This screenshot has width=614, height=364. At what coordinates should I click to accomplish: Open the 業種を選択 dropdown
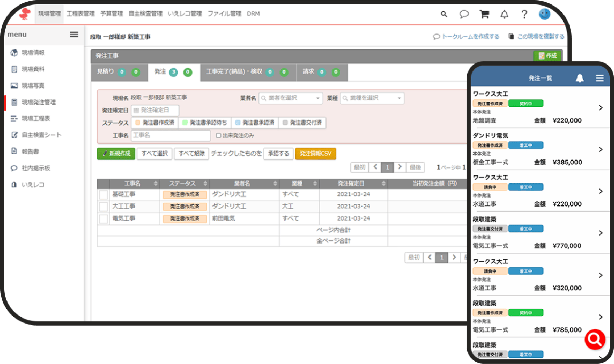pyautogui.click(x=372, y=98)
